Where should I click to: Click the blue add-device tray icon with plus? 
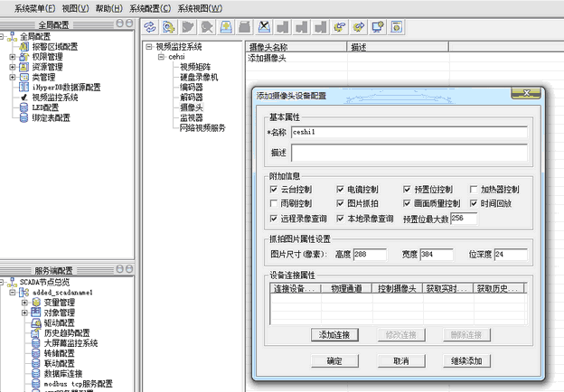click(226, 27)
